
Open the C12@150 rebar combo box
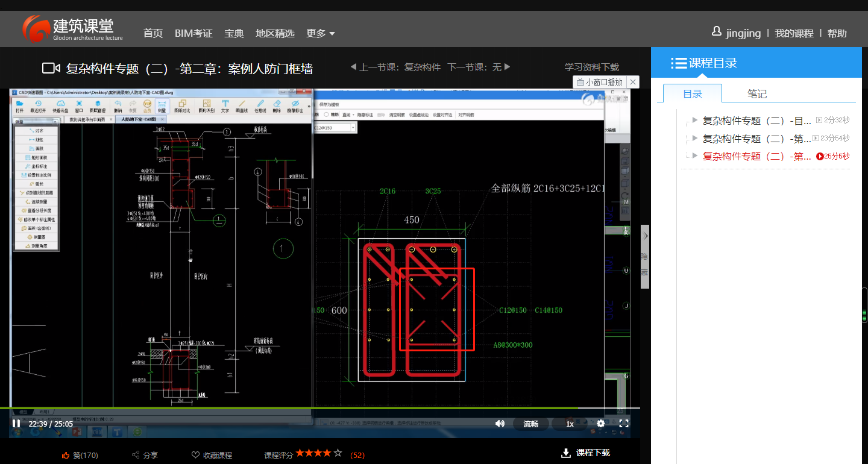336,127
